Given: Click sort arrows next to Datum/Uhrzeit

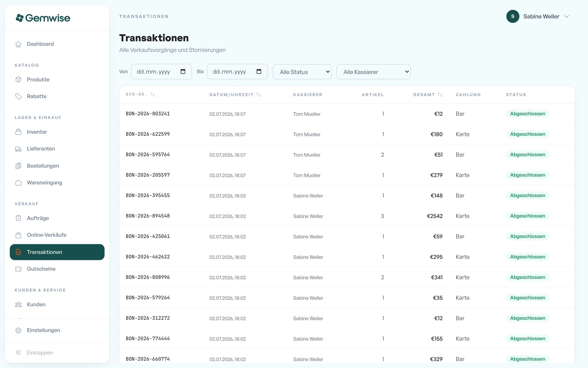Looking at the screenshot, I should 258,94.
